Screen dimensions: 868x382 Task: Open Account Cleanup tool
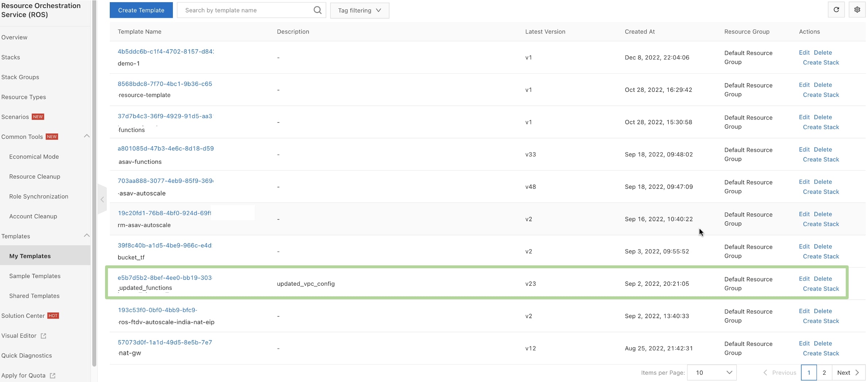pyautogui.click(x=33, y=216)
